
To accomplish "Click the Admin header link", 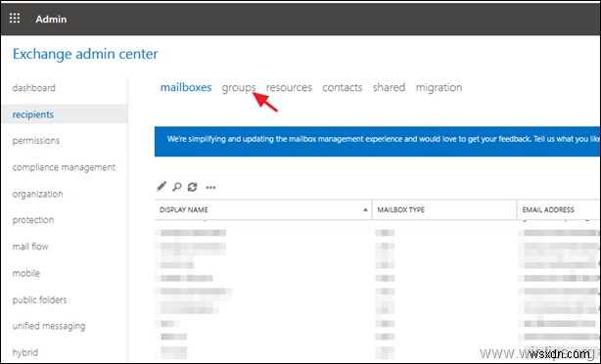I will [x=51, y=19].
